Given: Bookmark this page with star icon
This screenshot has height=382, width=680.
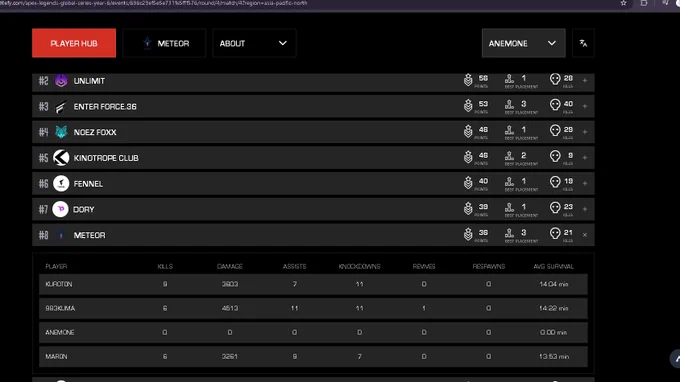Looking at the screenshot, I should 623,3.
